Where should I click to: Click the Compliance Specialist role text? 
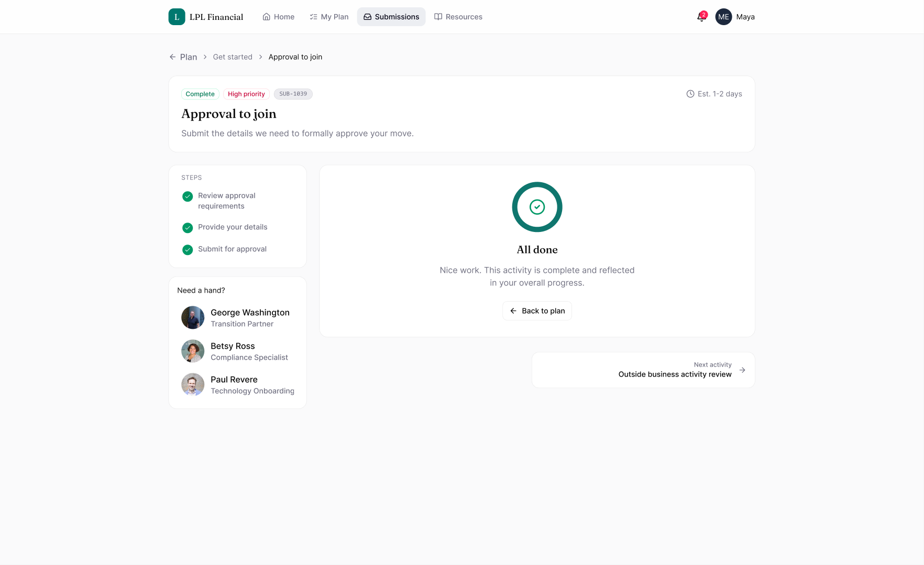pyautogui.click(x=249, y=358)
